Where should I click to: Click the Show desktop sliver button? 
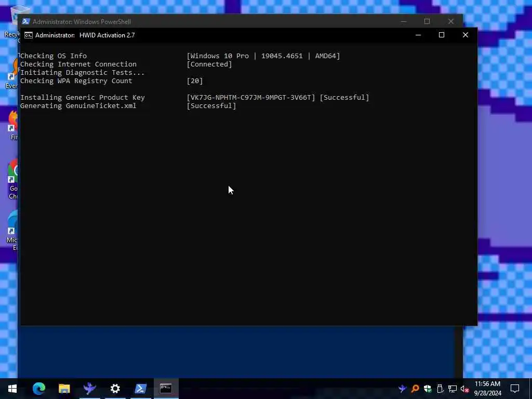tap(530, 389)
